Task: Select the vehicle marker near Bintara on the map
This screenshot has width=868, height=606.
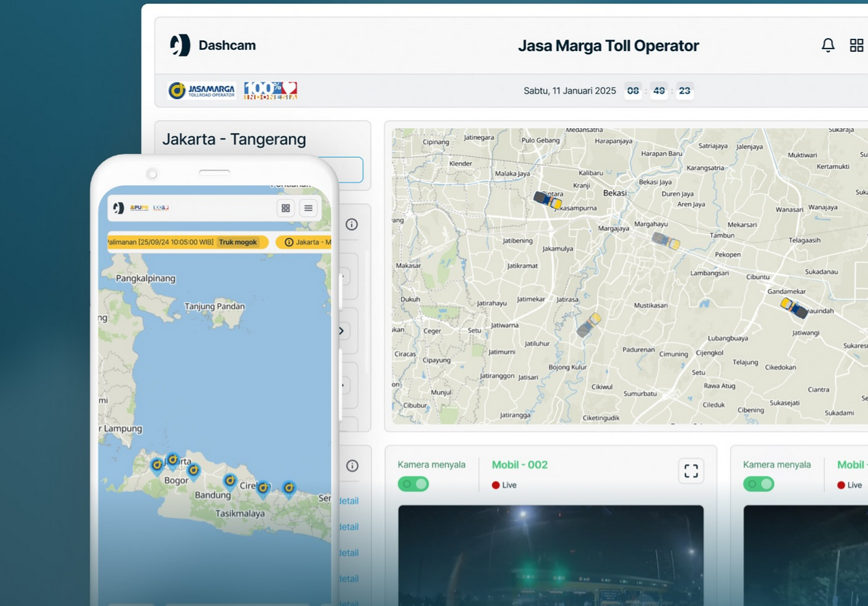Action: [546, 201]
